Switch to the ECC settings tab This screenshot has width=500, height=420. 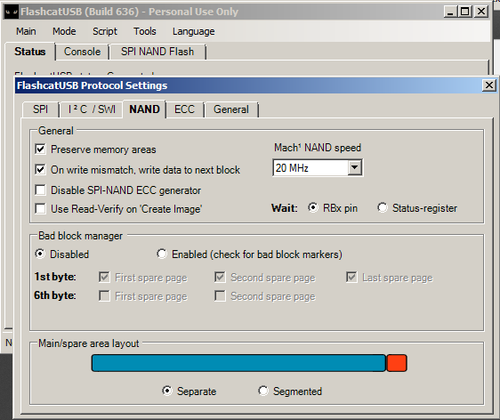tap(184, 109)
